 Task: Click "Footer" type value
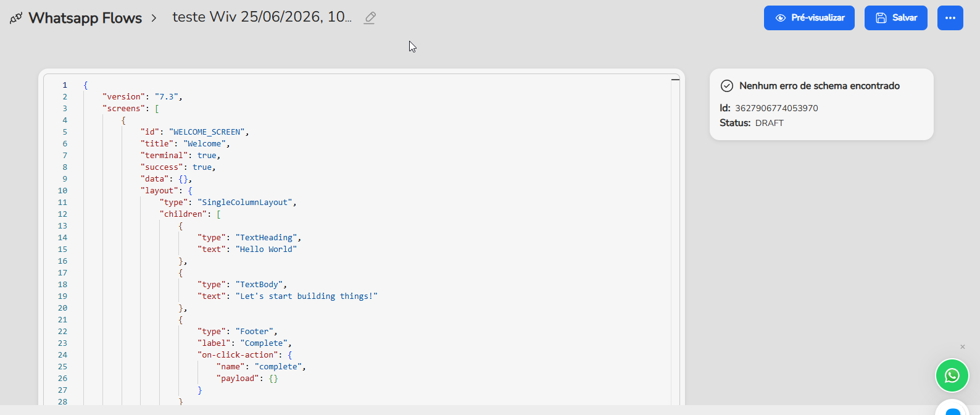(x=254, y=332)
